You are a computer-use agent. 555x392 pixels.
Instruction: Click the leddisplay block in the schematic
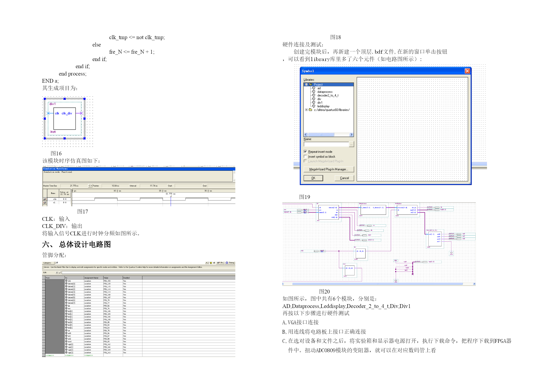point(407,210)
